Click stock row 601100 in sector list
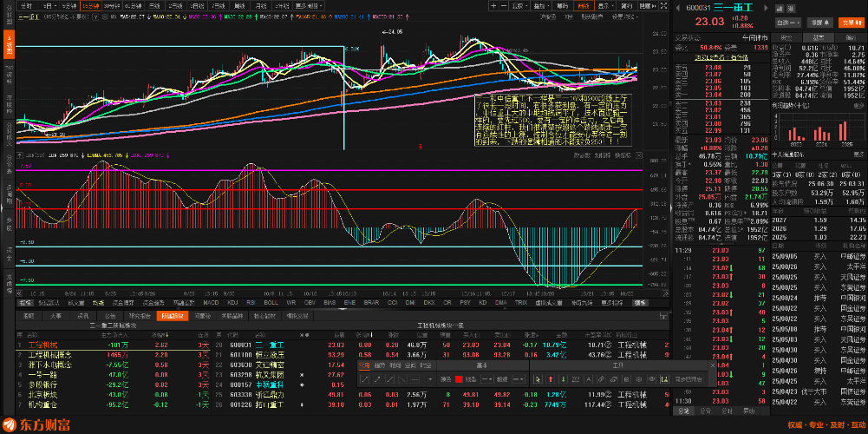 click(441, 355)
